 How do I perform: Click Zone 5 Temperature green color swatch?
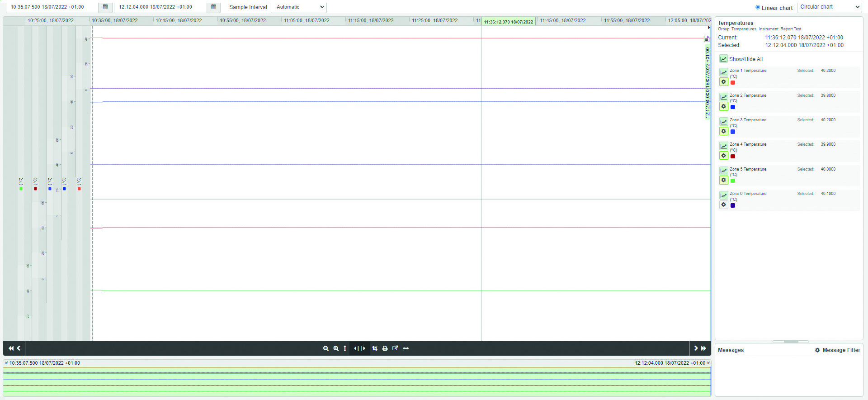(733, 181)
